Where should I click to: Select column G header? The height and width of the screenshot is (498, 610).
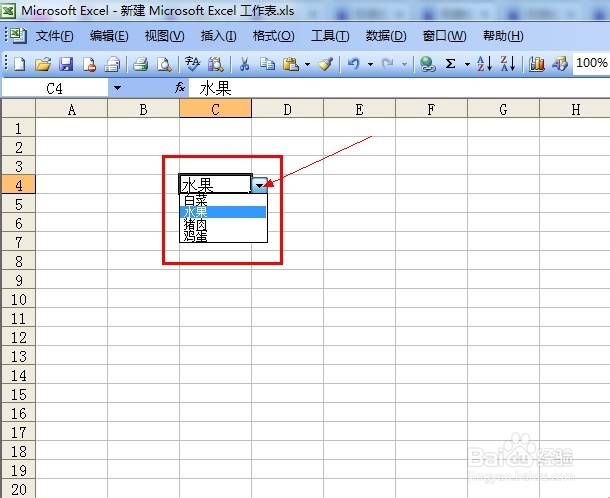click(503, 109)
